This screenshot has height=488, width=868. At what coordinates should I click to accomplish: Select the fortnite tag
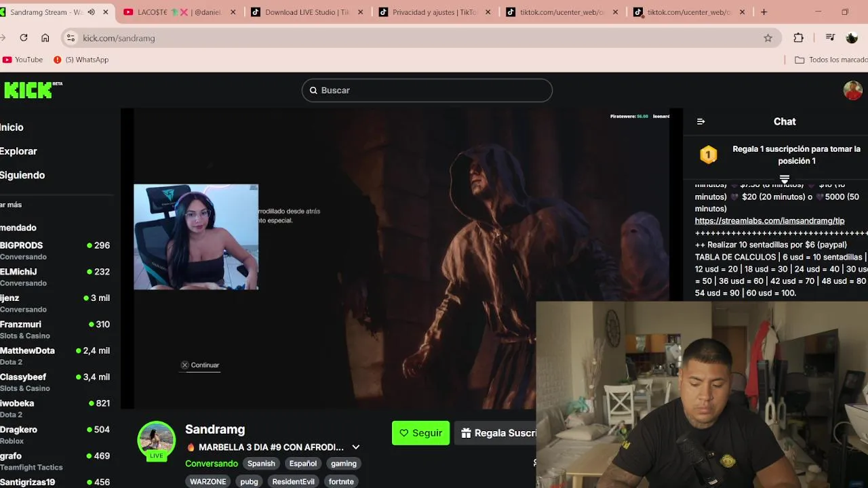coord(341,481)
